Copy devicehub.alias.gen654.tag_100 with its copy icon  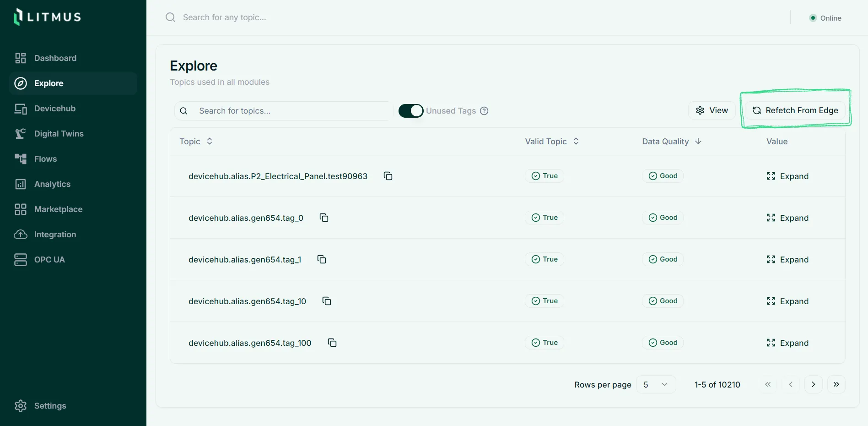(x=332, y=343)
